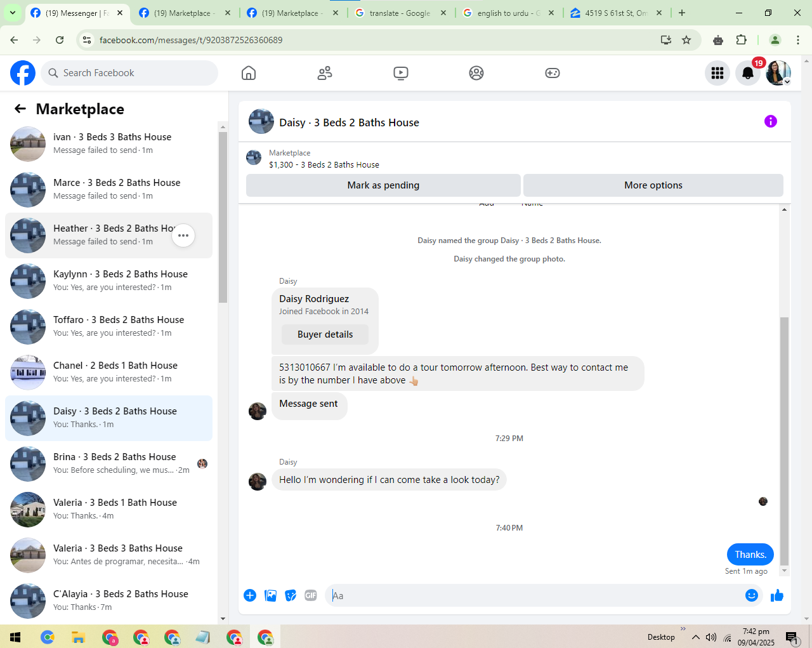The image size is (812, 648).
Task: Open the browser Extensions puzzle icon
Action: (x=741, y=40)
